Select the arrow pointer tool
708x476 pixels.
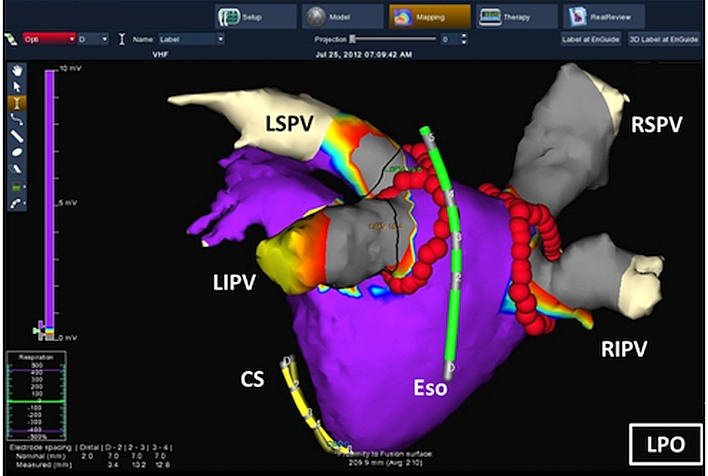pyautogui.click(x=17, y=87)
